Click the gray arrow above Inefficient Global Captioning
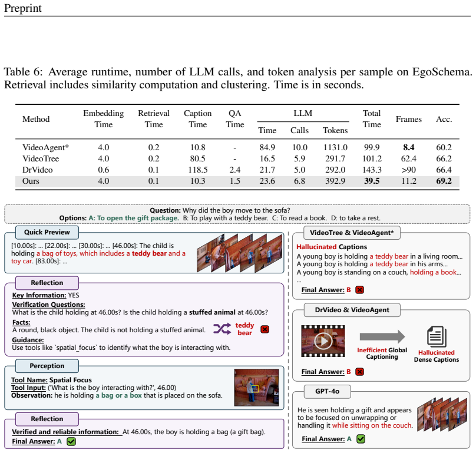Screen dimensions: 476x453 tap(382, 336)
